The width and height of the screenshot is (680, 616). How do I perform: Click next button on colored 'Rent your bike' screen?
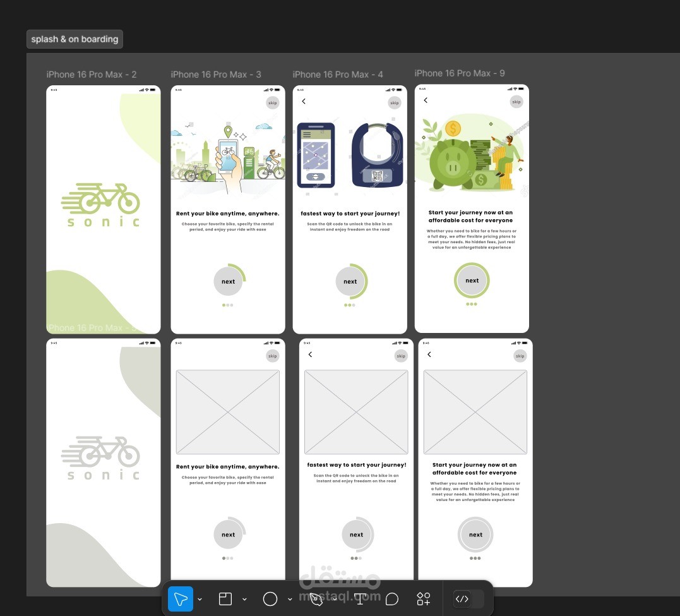[x=228, y=282]
